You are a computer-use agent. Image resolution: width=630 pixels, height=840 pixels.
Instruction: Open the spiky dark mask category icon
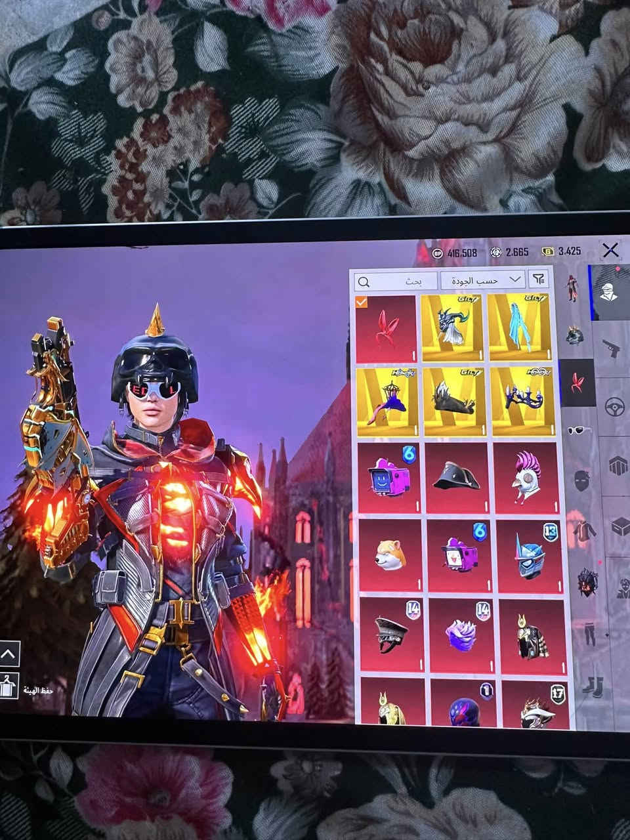587,581
